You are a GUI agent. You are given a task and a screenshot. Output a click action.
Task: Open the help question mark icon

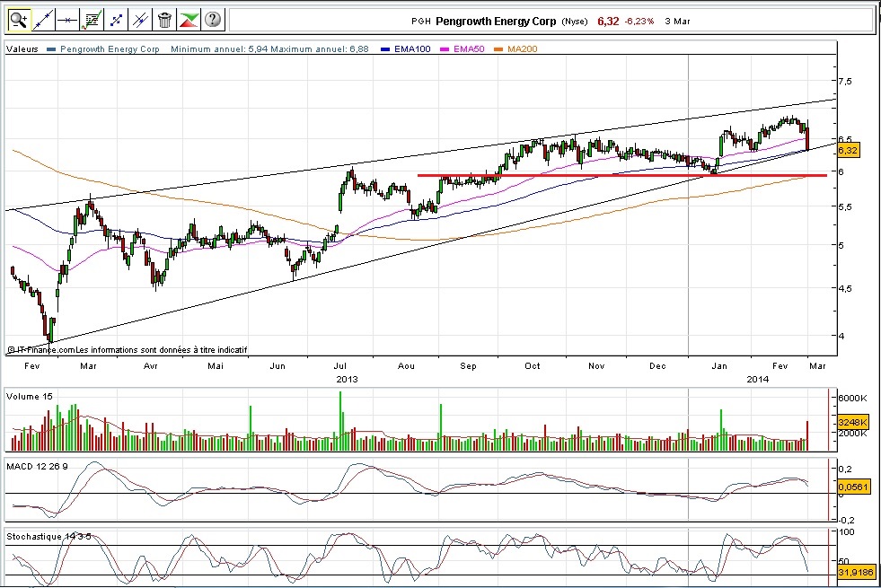[212, 21]
